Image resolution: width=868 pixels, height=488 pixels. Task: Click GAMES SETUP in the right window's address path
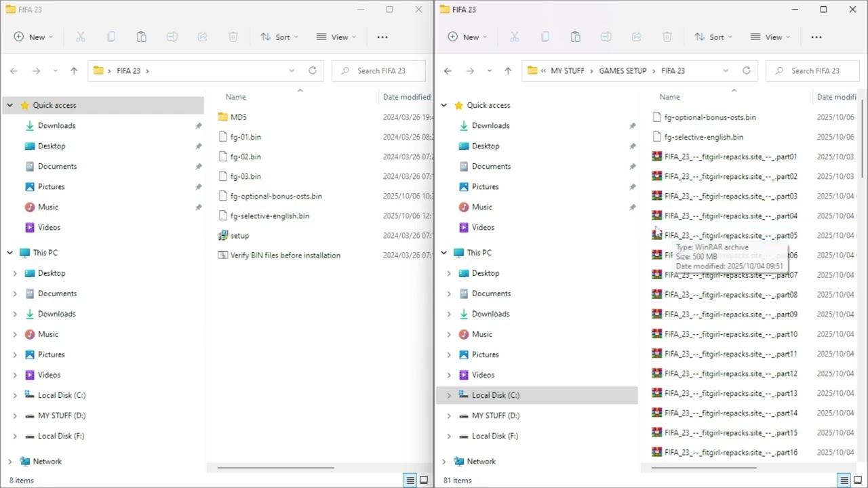(623, 70)
